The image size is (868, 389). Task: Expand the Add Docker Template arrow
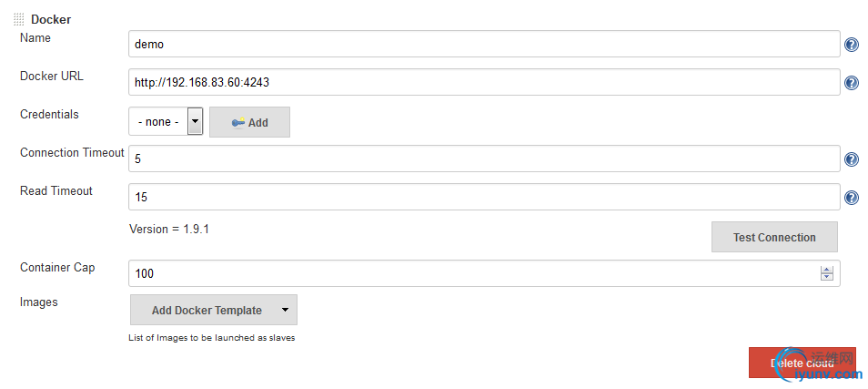pos(285,310)
